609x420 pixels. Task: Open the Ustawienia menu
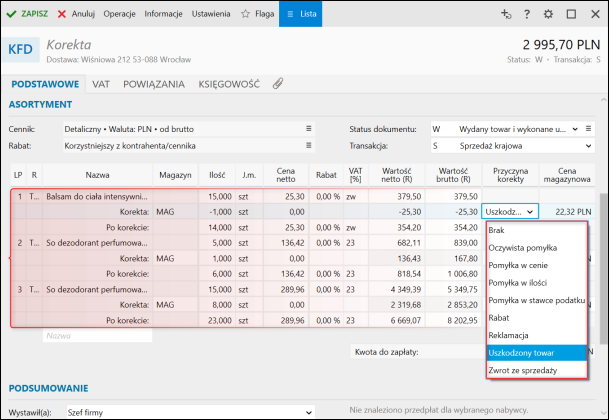tap(211, 14)
